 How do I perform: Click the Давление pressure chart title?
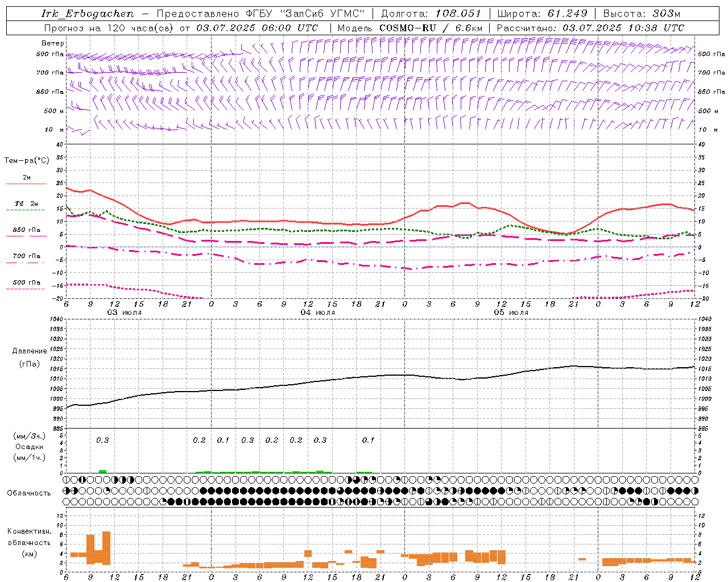[30, 351]
